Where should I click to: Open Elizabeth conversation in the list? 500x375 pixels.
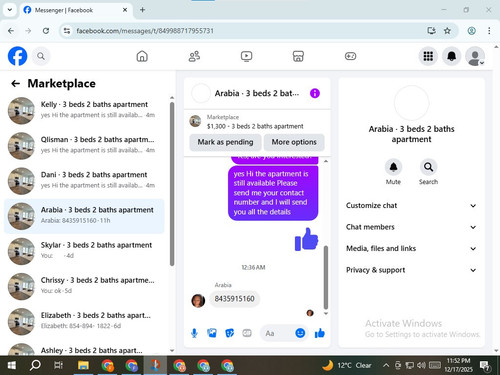tap(84, 322)
